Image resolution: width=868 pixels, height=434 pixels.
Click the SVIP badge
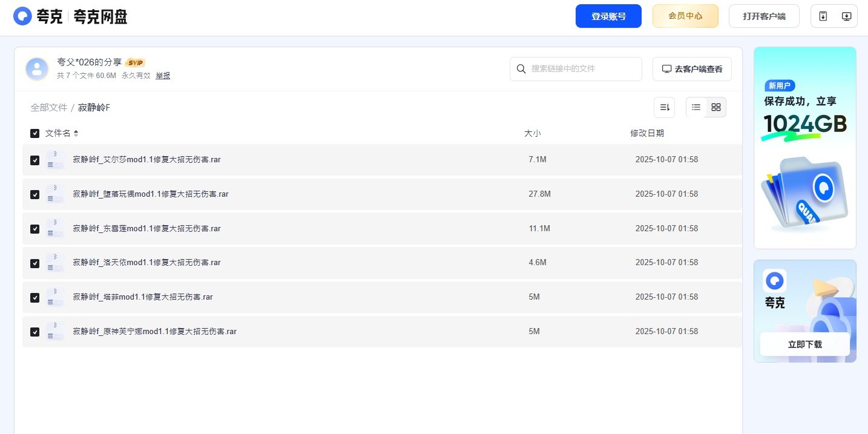coord(135,63)
